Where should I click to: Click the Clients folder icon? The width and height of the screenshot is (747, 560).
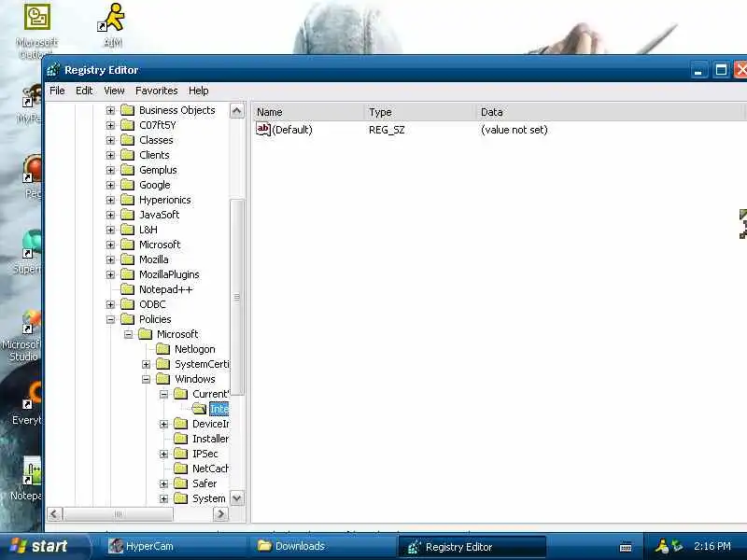coord(127,155)
